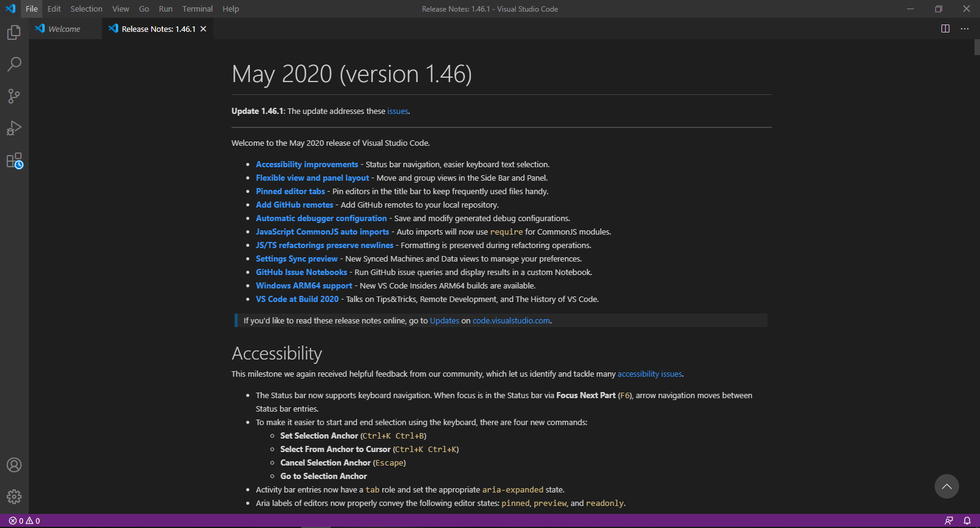Open the Terminal menu
Image resolution: width=980 pixels, height=528 pixels.
pyautogui.click(x=197, y=9)
